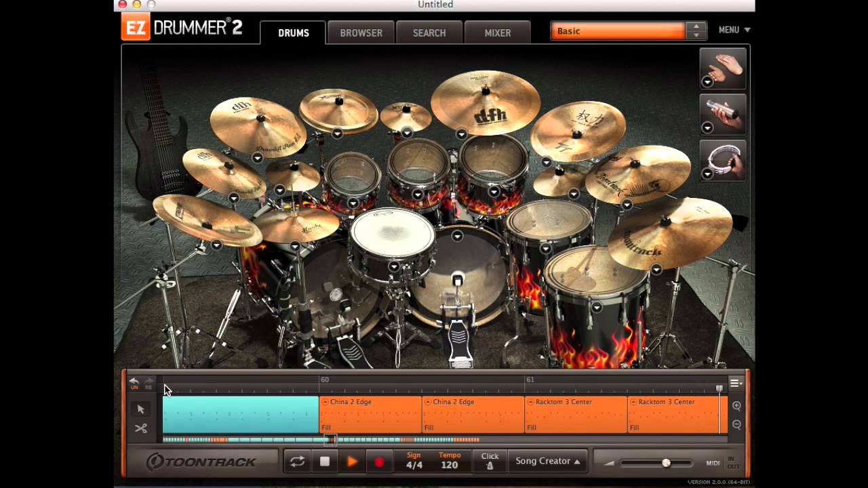Start playback with the orange play button
The image size is (868, 488).
(x=352, y=462)
